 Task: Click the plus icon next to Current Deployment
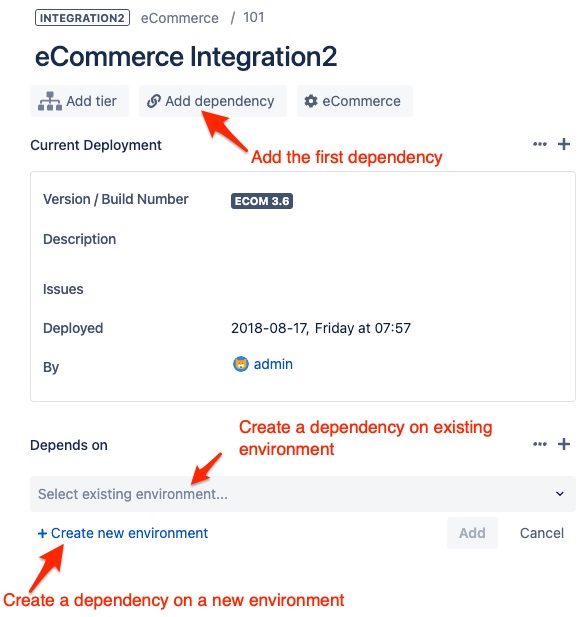[564, 144]
